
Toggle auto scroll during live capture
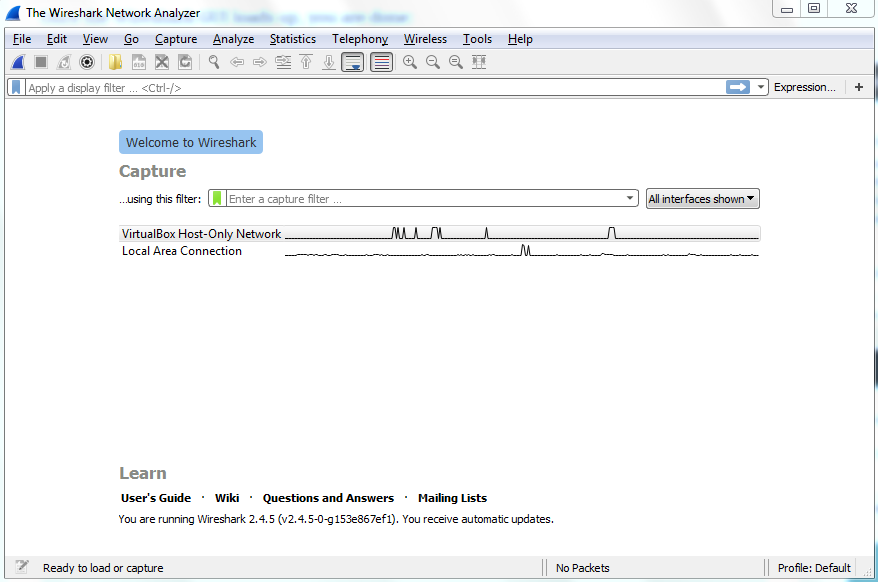point(353,62)
